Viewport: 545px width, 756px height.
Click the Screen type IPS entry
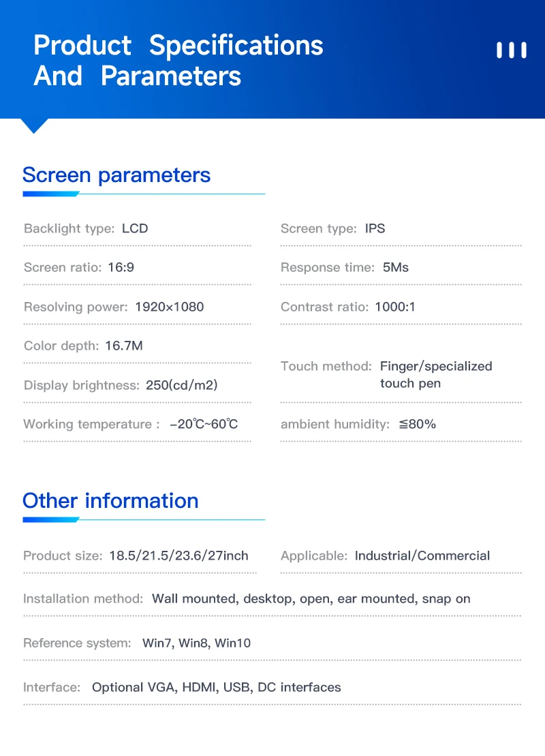point(333,228)
